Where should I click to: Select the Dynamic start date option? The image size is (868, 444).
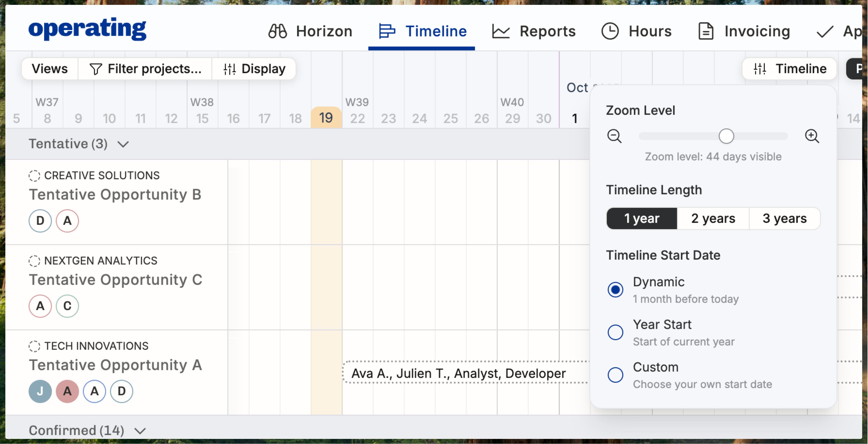[615, 290]
